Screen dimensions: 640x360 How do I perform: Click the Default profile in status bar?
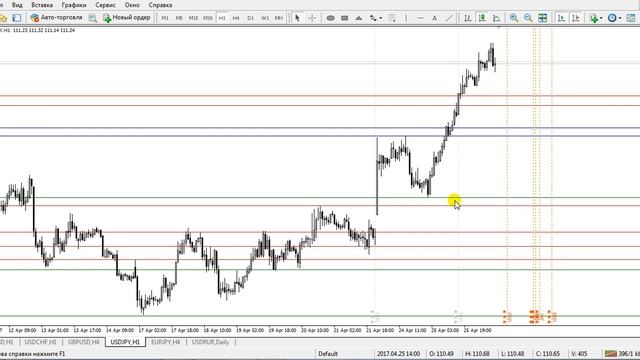pos(327,354)
